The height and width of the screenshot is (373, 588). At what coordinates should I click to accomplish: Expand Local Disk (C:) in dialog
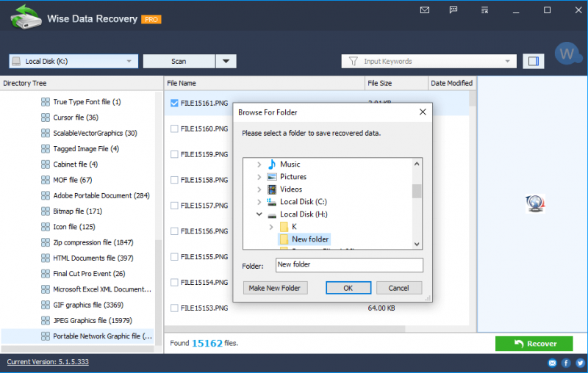pyautogui.click(x=259, y=202)
